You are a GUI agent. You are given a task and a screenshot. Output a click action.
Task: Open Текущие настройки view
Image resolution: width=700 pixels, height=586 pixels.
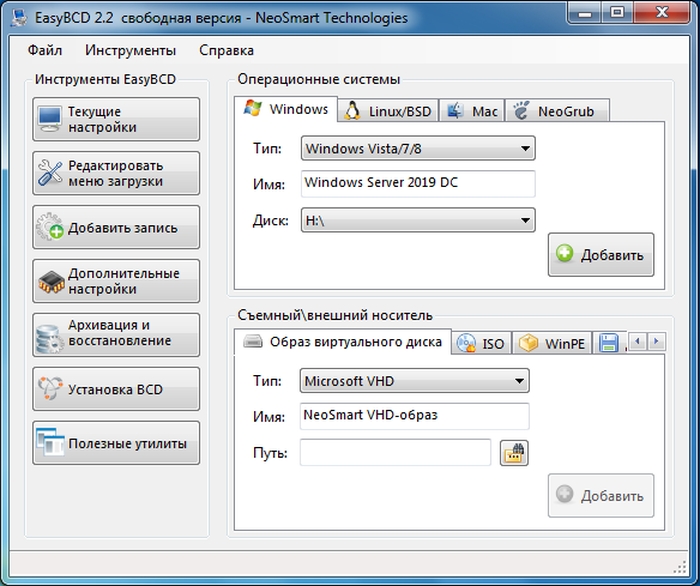[116, 120]
